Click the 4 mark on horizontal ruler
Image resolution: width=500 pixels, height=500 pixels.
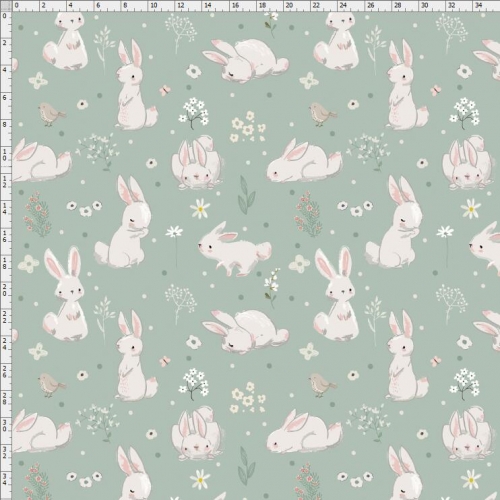coord(70,6)
